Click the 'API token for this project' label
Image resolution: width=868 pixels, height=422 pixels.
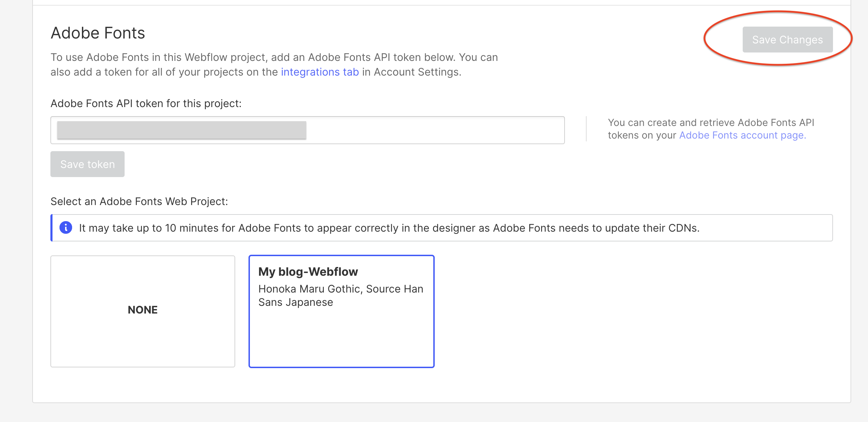click(146, 104)
